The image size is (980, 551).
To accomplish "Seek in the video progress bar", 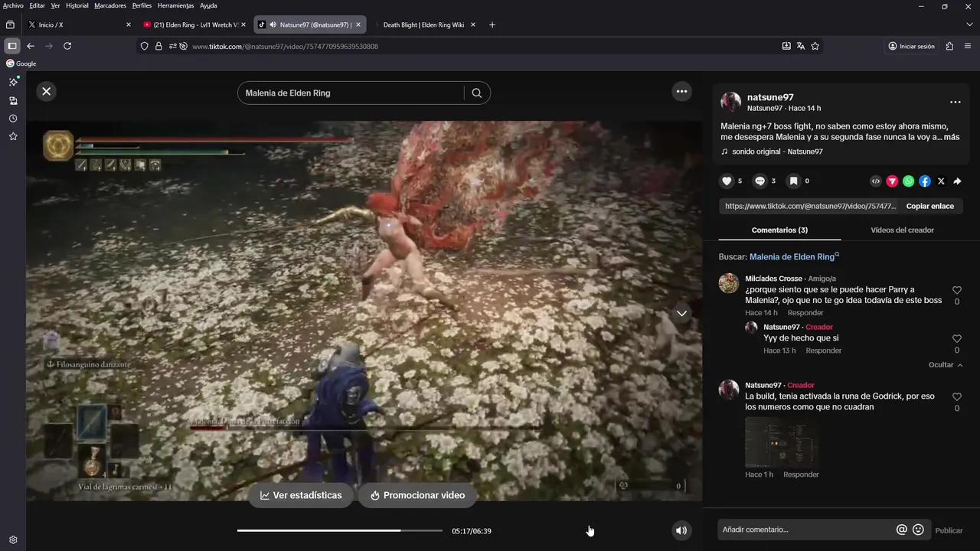I will pyautogui.click(x=340, y=530).
